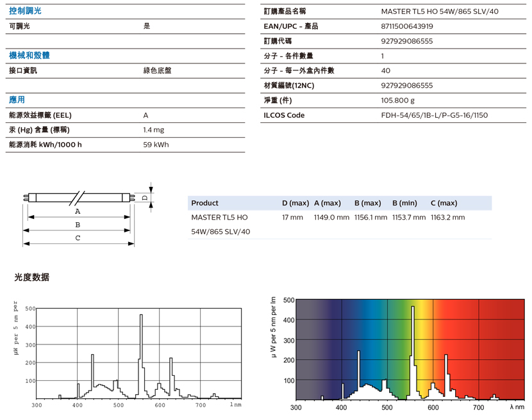Click the 1.4 mg mercury value

pos(154,130)
